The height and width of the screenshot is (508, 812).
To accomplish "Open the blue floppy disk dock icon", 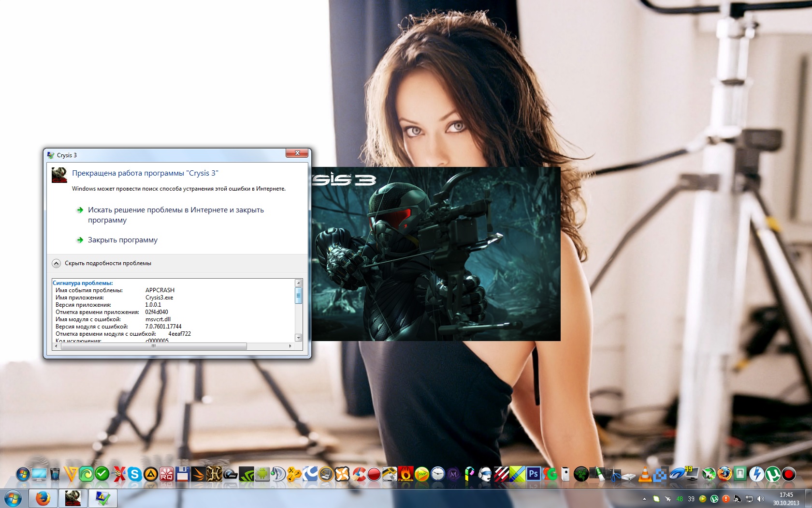I will tap(182, 474).
